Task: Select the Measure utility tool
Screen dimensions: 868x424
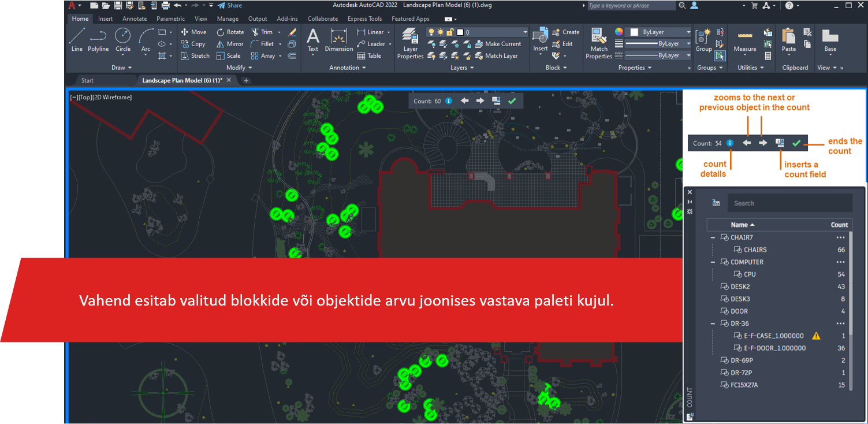Action: 744,40
